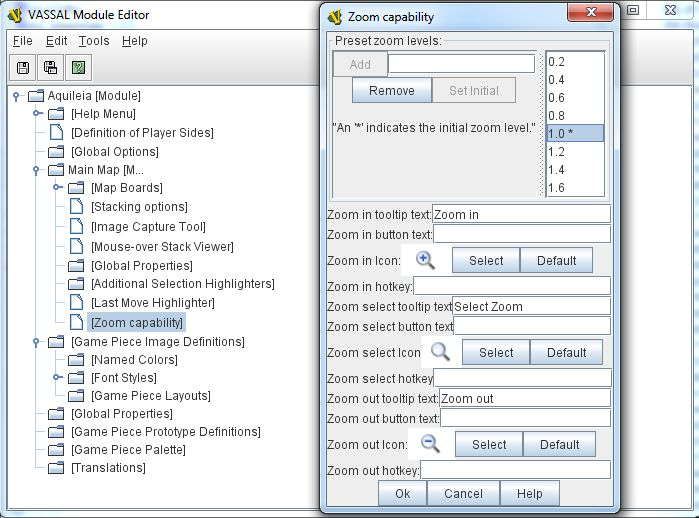
Task: Click the Additional Selection Highlighters folder icon
Action: 76,284
